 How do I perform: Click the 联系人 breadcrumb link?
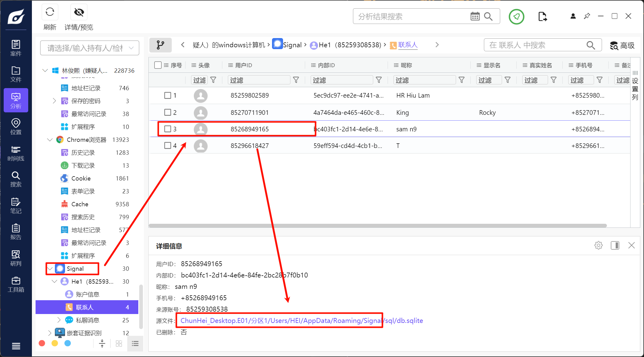coord(408,45)
